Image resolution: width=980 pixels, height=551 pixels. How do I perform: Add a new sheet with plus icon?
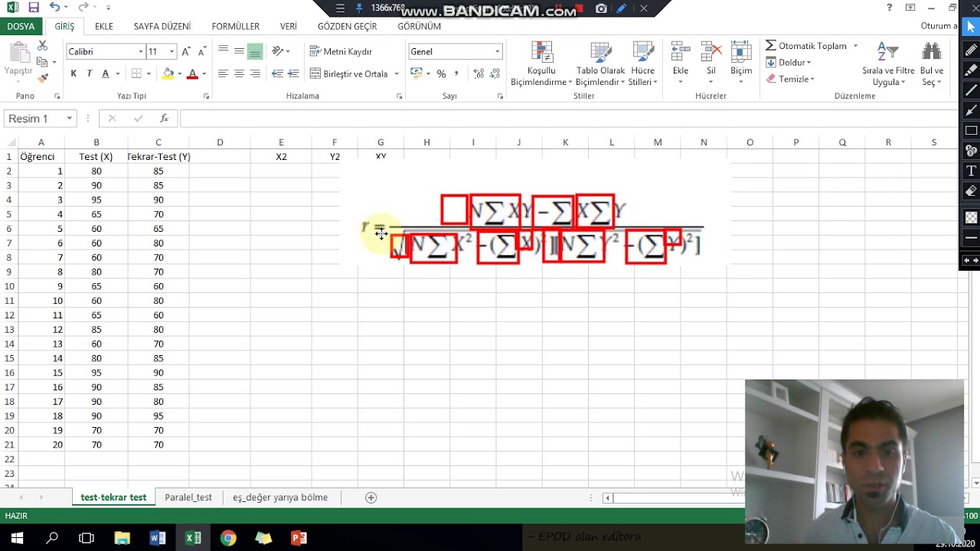pos(371,497)
